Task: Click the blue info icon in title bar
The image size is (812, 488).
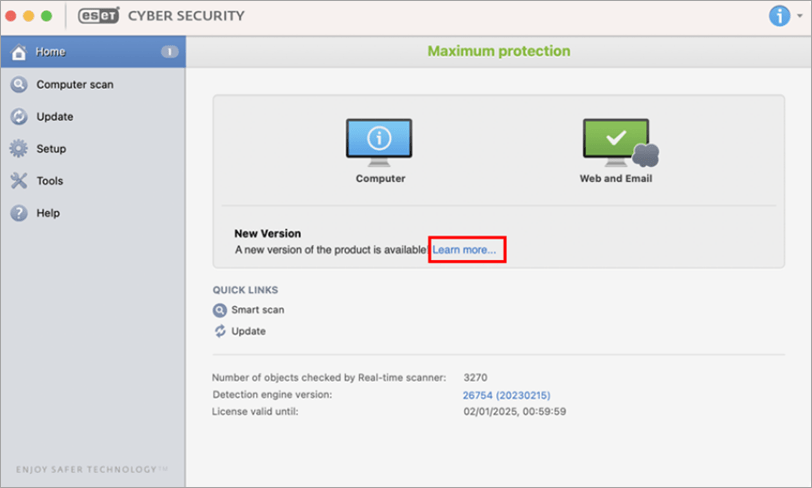Action: (779, 16)
